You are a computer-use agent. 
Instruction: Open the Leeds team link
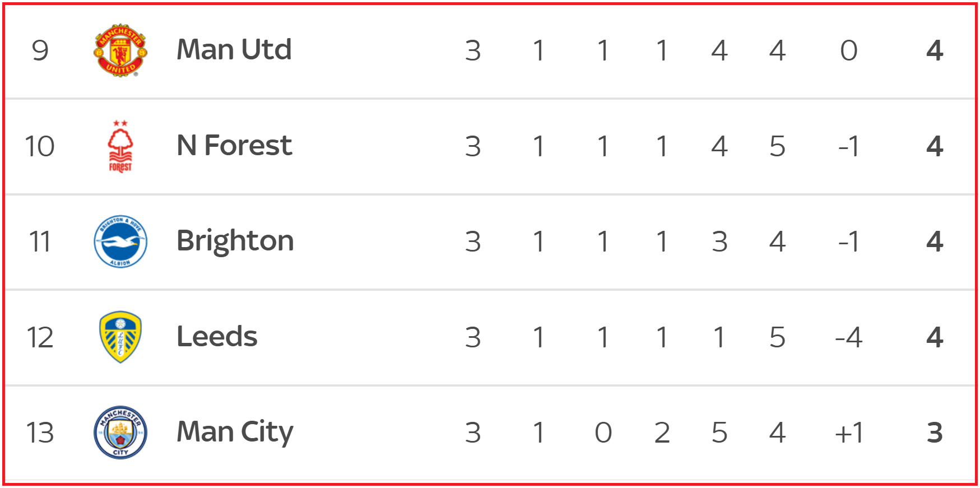click(217, 337)
